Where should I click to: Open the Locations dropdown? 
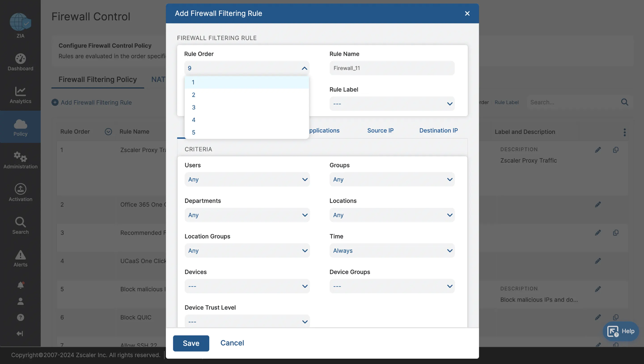[x=392, y=215]
